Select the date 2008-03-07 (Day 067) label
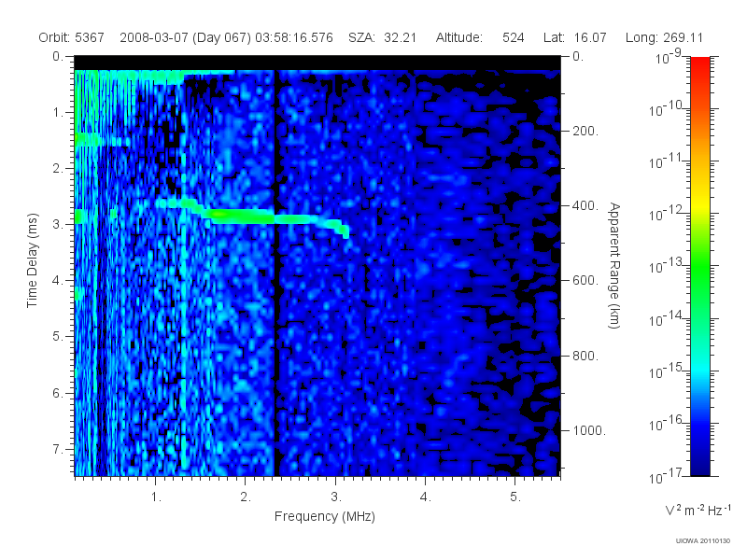 [185, 37]
